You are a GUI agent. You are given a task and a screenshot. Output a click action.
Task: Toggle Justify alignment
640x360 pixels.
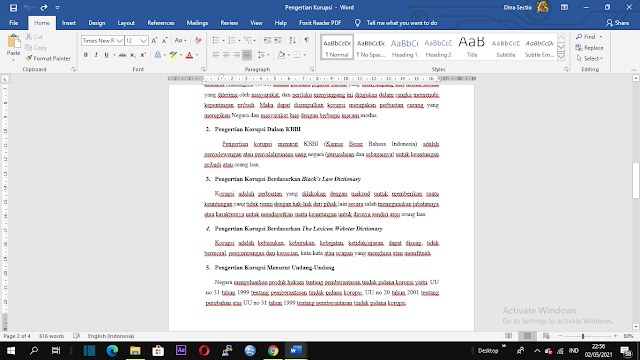(x=247, y=55)
